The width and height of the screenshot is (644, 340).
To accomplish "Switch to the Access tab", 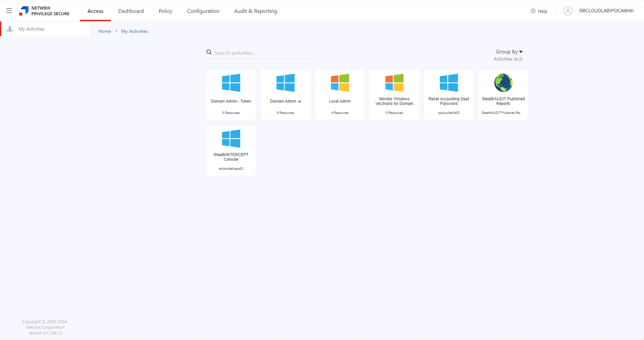I will [95, 11].
